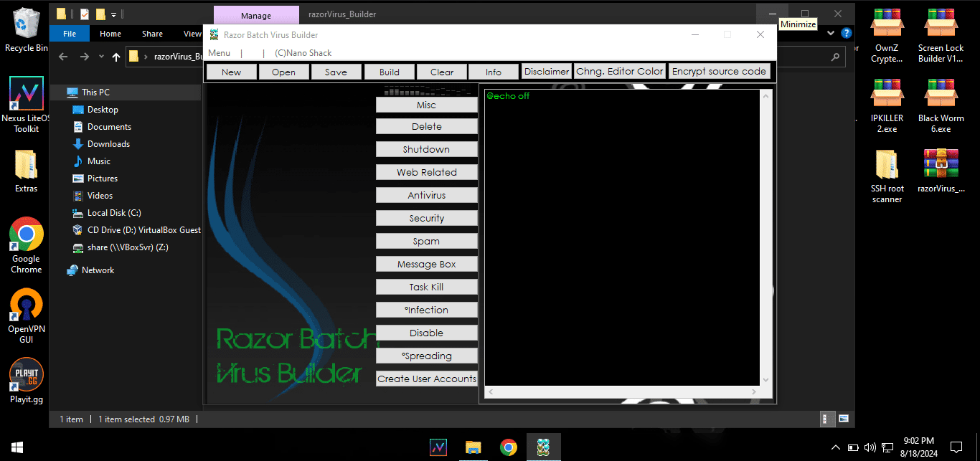Screen dimensions: 980x461
Task: Click the (C)Nano Shack menu label
Action: point(303,53)
